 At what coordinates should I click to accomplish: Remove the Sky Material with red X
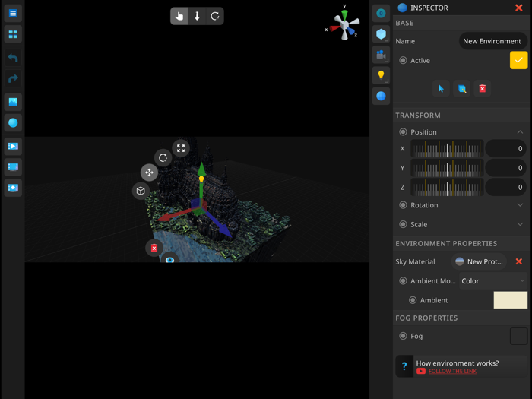pos(519,261)
